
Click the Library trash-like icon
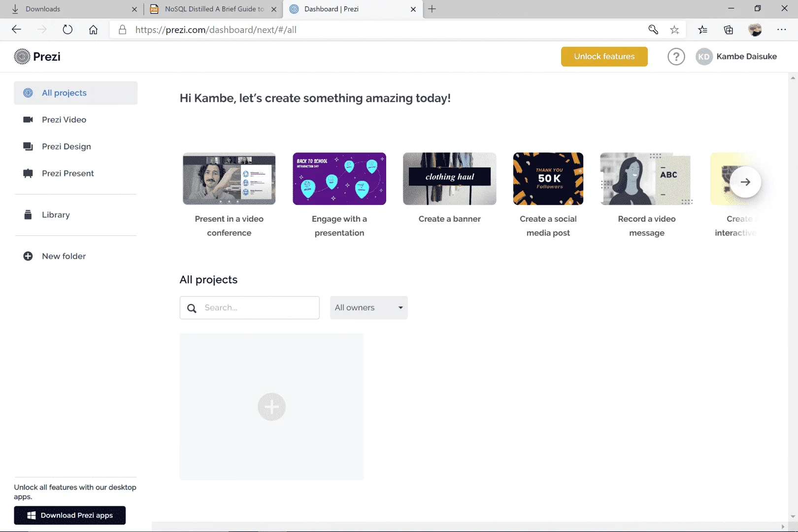click(28, 215)
